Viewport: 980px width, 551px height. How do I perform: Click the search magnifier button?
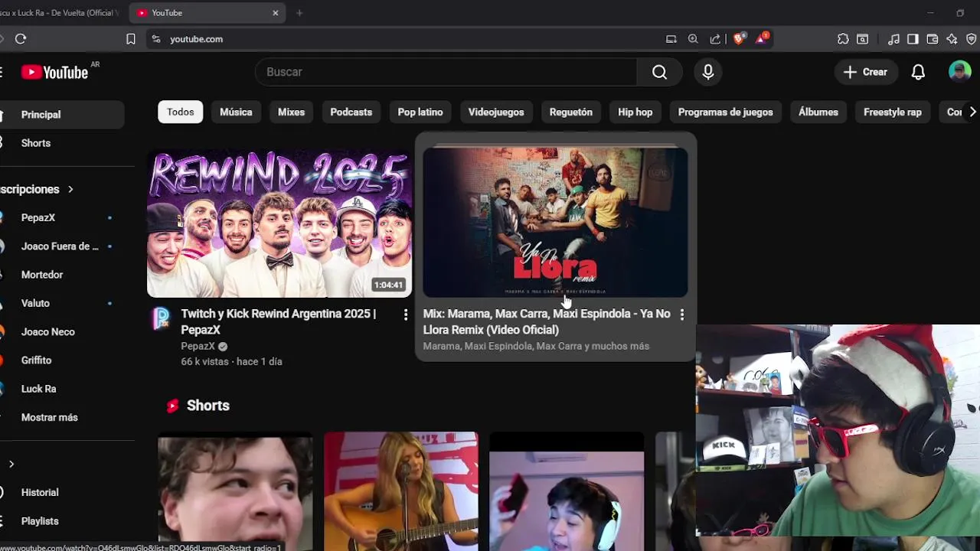[659, 72]
